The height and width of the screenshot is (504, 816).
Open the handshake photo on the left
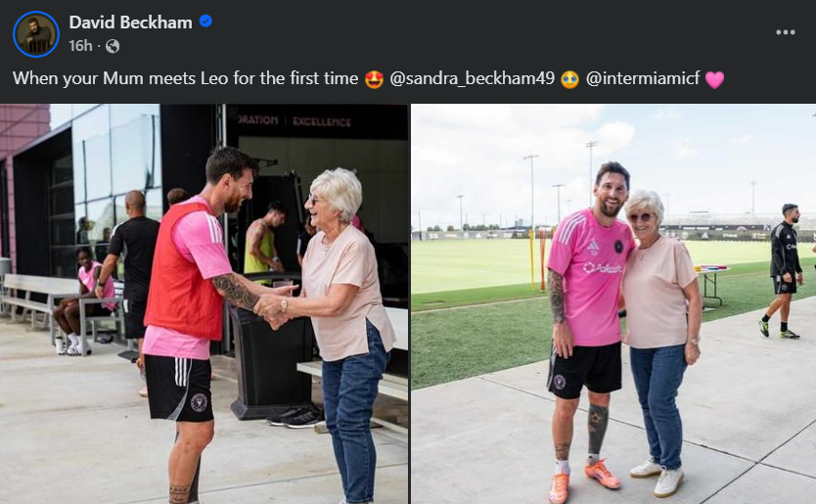[x=204, y=304]
